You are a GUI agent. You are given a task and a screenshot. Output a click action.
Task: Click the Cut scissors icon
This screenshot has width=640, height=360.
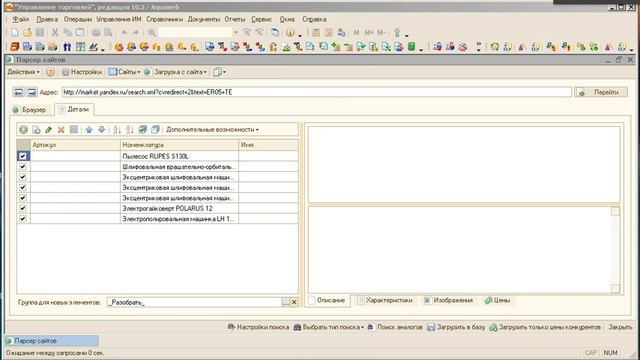[55, 33]
